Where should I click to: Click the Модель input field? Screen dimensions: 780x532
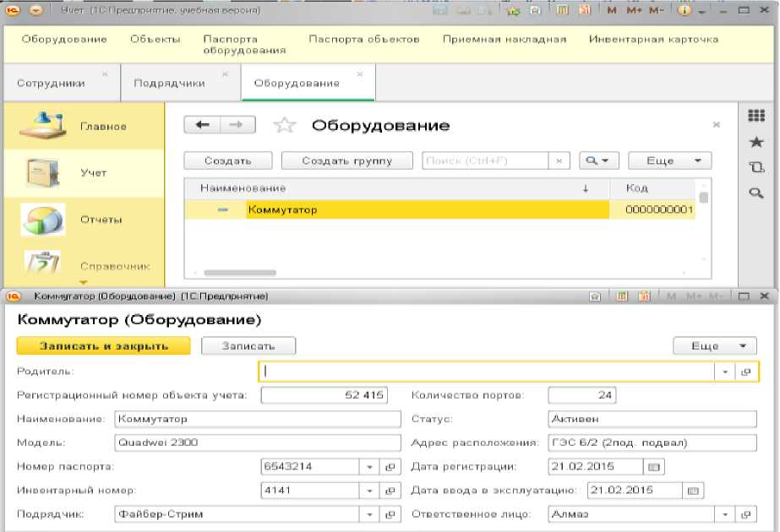coord(257,442)
